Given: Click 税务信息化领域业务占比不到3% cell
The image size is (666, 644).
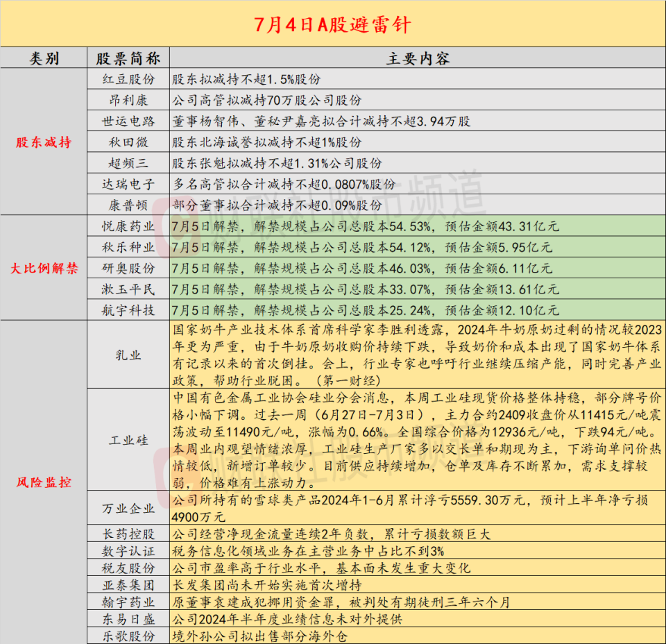Looking at the screenshot, I should 418,551.
